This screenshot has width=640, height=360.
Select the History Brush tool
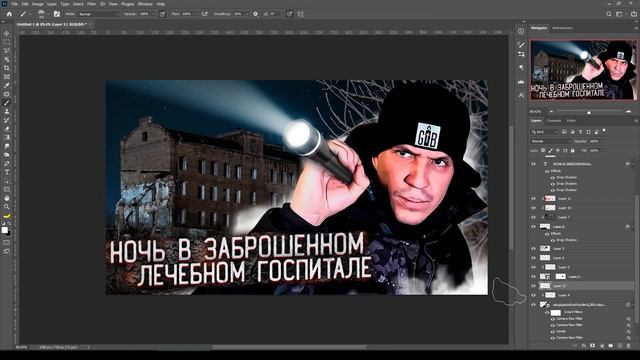(x=7, y=120)
